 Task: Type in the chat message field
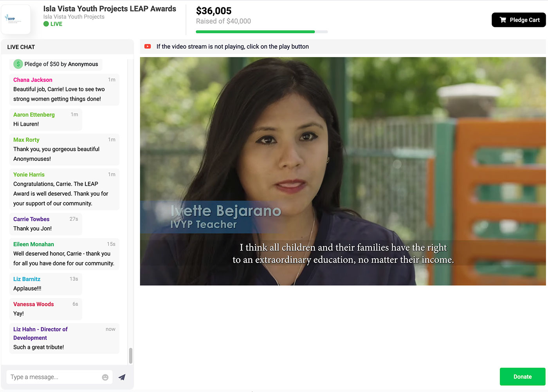pyautogui.click(x=55, y=377)
